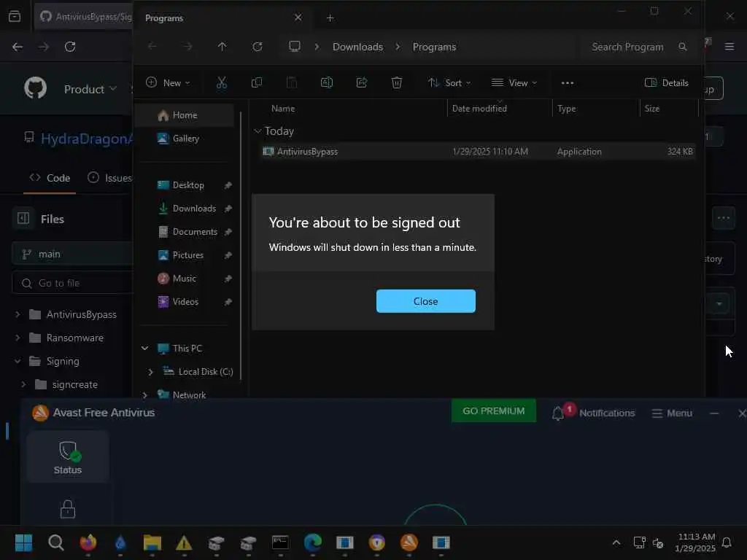Open the browser hamburger menu

pos(729,47)
